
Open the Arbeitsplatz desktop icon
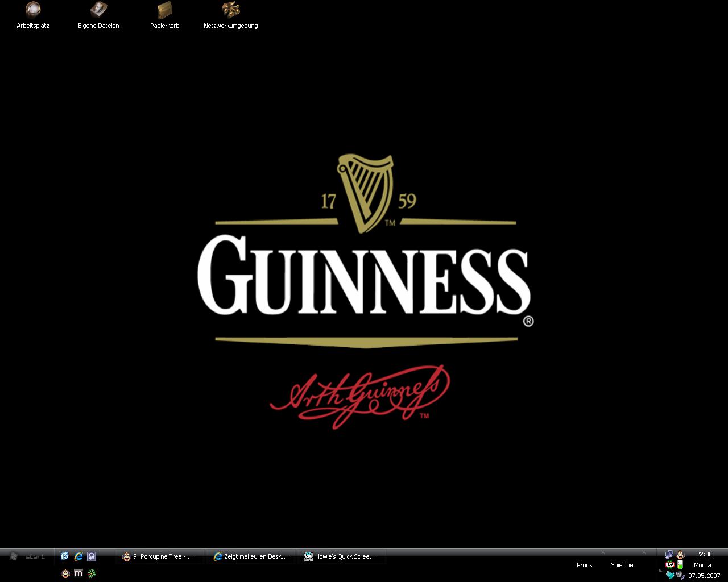point(33,16)
